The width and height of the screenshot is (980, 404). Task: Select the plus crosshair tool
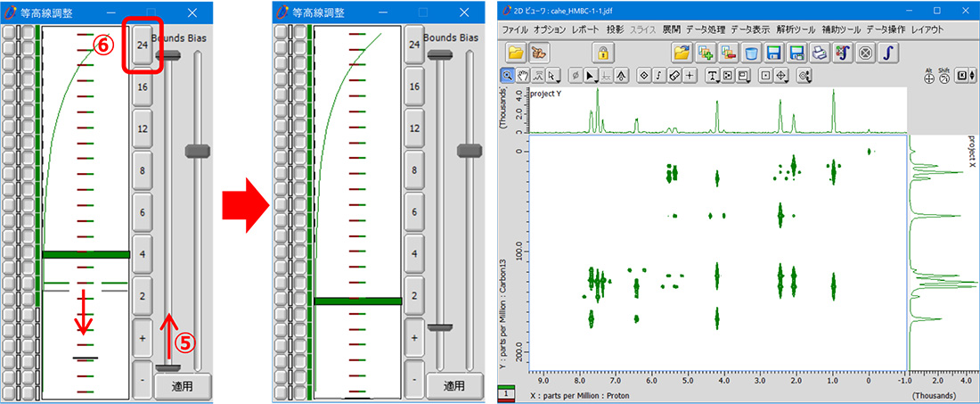pyautogui.click(x=689, y=76)
